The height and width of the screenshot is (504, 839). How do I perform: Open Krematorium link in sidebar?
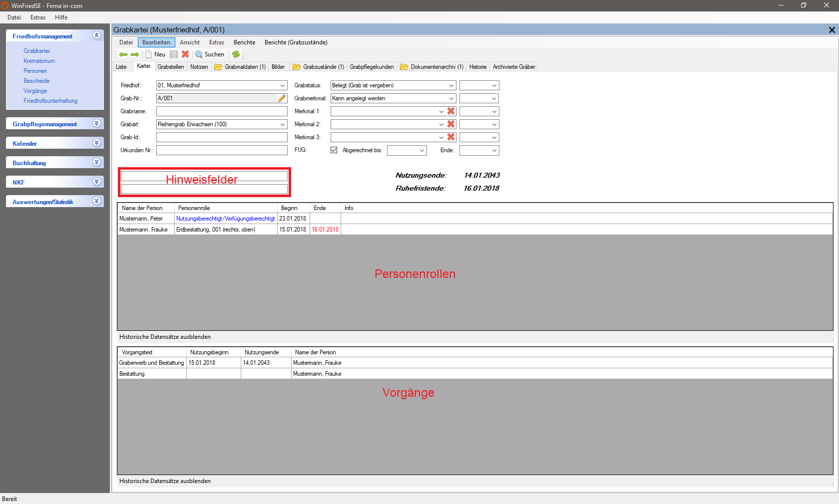click(39, 61)
